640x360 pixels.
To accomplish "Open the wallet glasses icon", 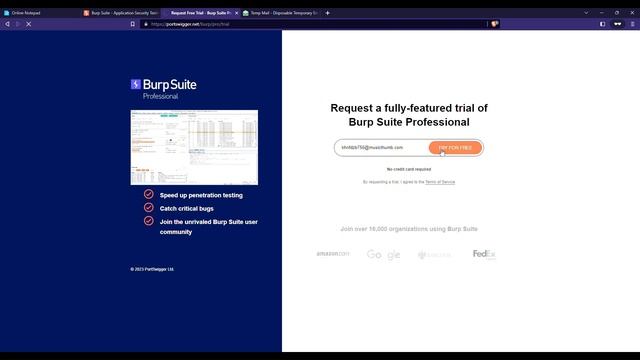I will 618,24.
